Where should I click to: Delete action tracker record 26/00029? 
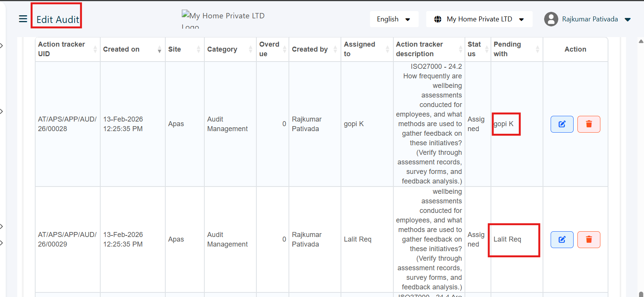589,240
